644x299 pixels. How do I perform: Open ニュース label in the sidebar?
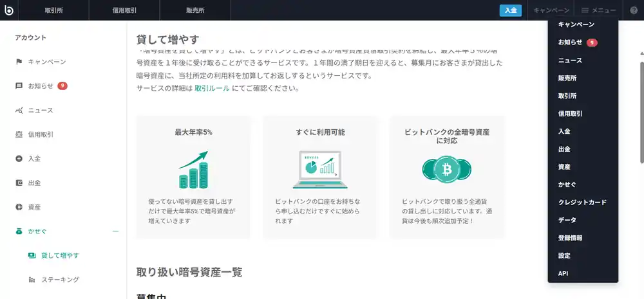[x=41, y=111]
